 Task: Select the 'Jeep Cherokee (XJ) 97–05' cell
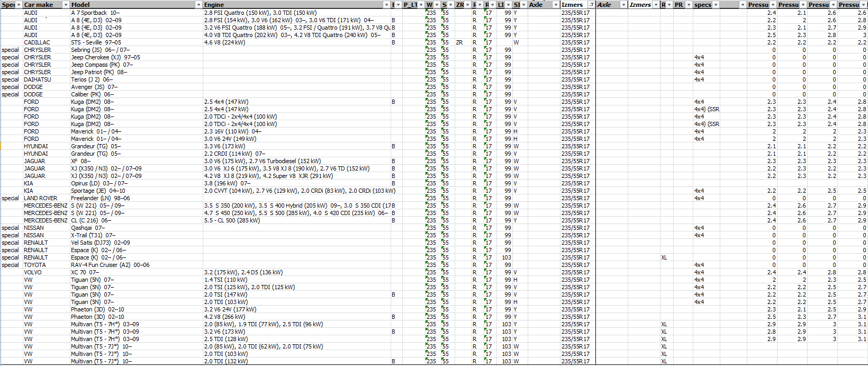136,57
